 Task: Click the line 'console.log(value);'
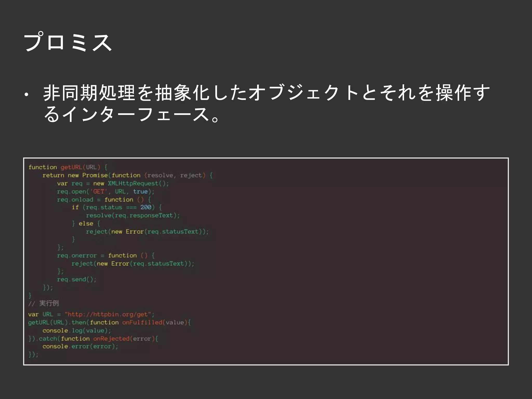pyautogui.click(x=77, y=330)
